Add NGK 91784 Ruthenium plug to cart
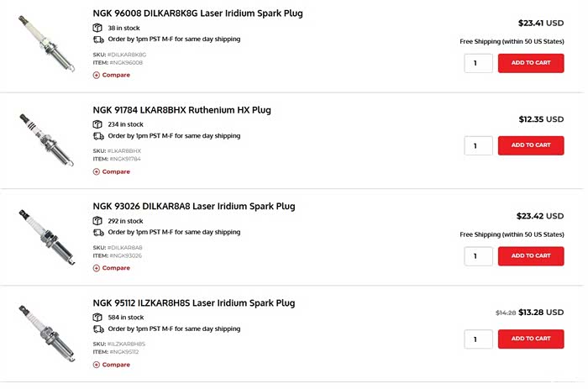Screen dimensions: 588x389 click(531, 145)
